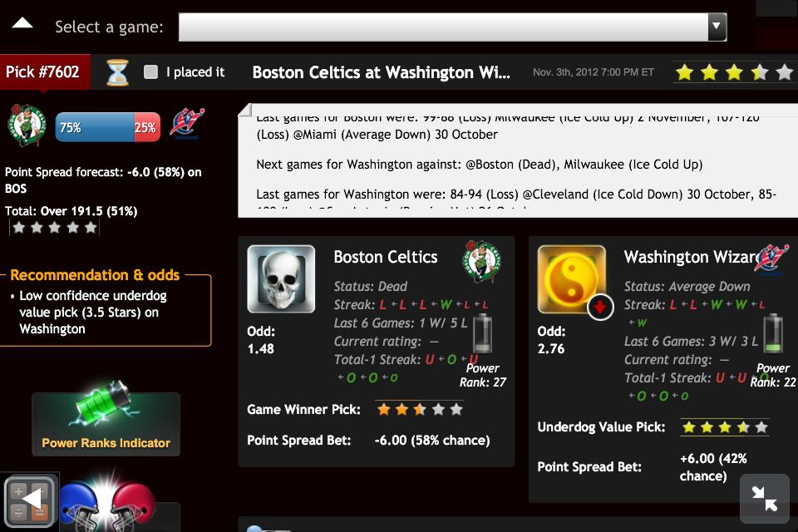Click the Boston Celtics team name
This screenshot has width=798, height=532.
[x=385, y=257]
